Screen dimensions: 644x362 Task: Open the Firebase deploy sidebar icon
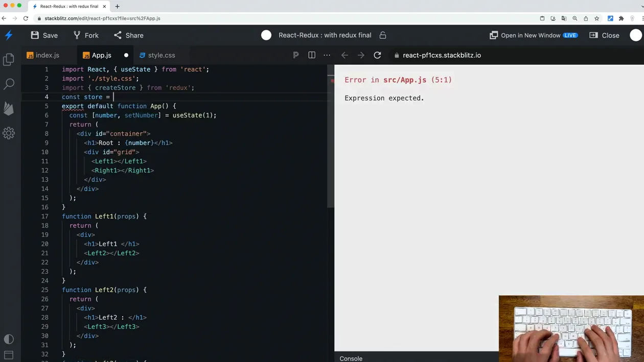point(9,108)
